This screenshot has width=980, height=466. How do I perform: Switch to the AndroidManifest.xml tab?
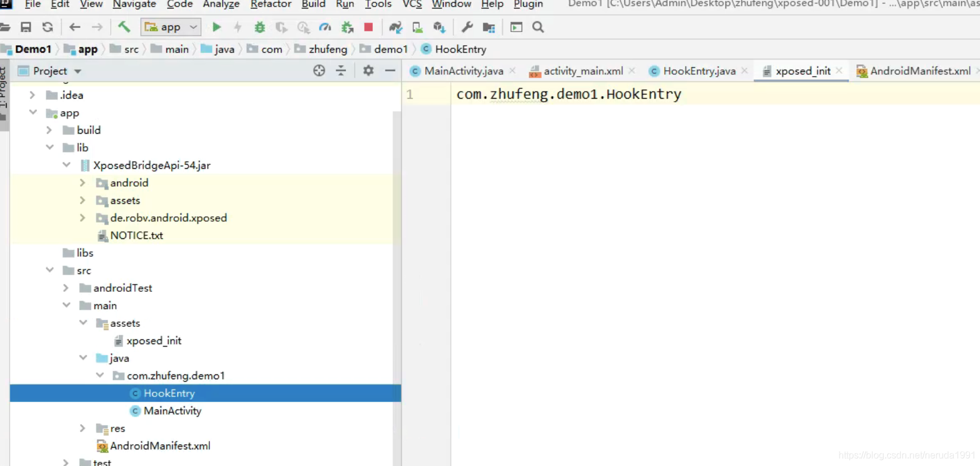[x=914, y=71]
